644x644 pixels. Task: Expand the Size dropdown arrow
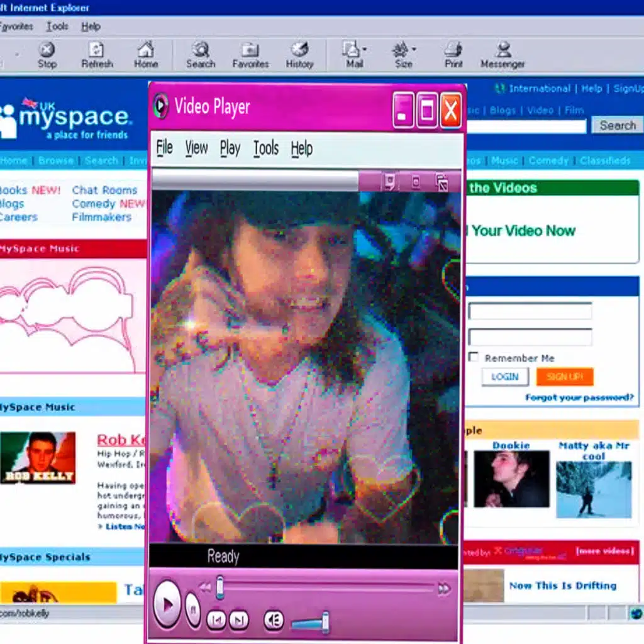414,49
